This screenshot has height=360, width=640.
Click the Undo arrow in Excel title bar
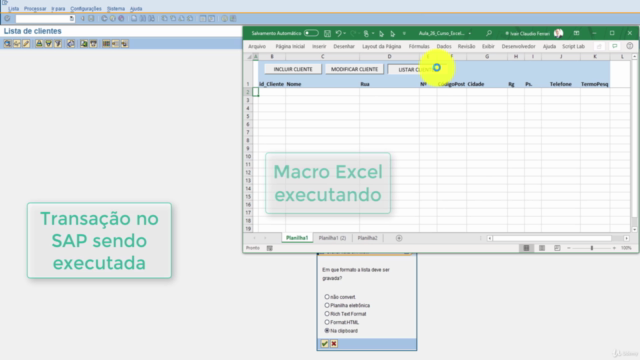(338, 33)
